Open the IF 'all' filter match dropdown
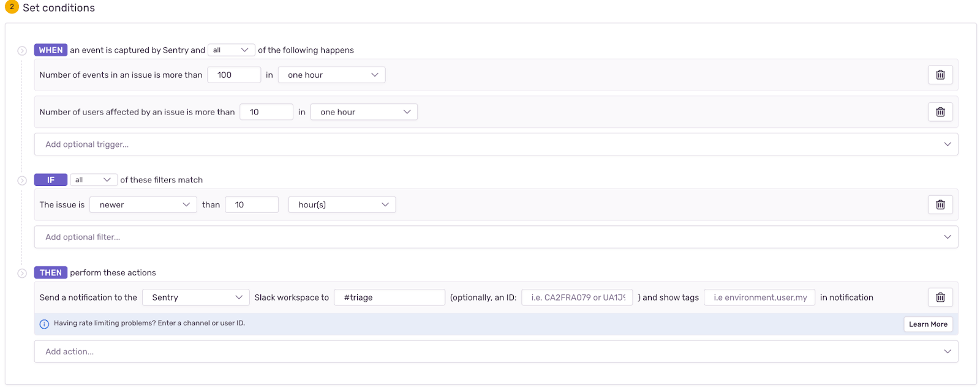This screenshot has width=980, height=388. coord(93,180)
